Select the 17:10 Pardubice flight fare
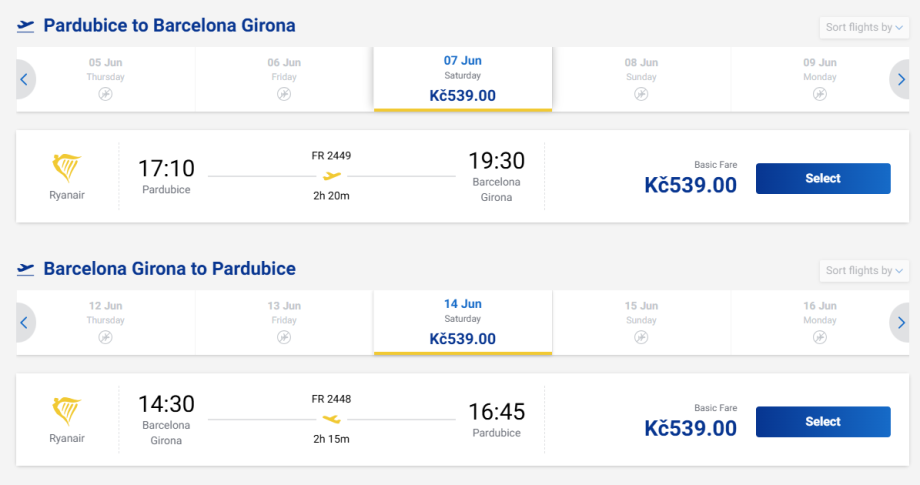Viewport: 920px width, 485px height. coord(822,178)
